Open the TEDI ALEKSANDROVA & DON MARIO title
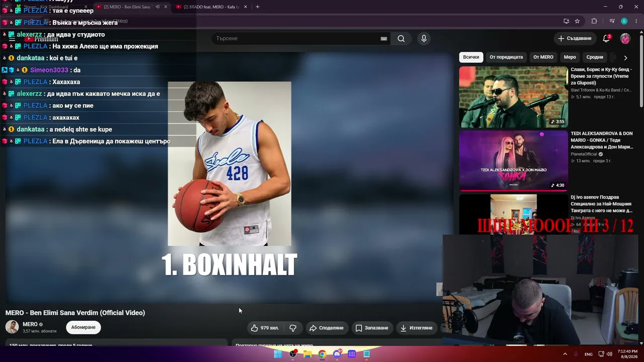This screenshot has width=644, height=362. (601, 140)
